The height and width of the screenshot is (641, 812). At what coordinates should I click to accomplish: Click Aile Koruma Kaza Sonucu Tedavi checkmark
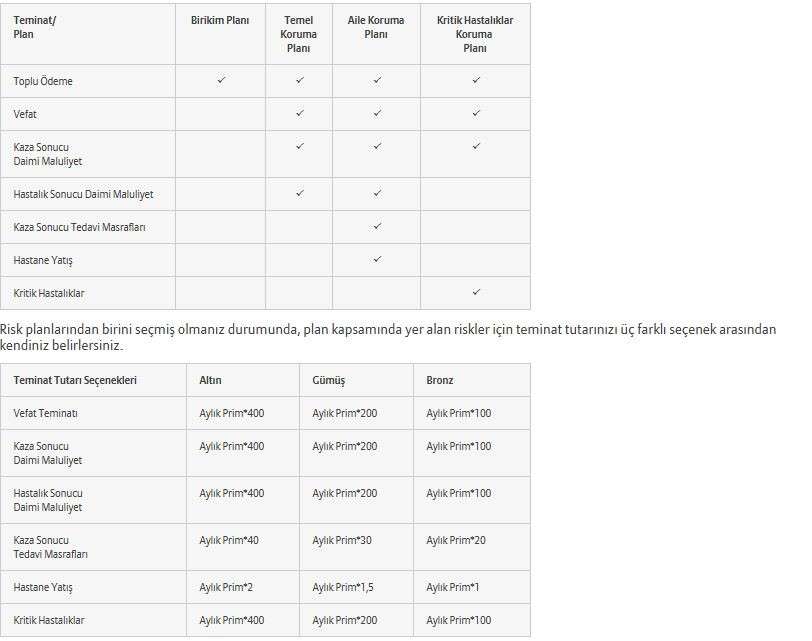tap(377, 227)
